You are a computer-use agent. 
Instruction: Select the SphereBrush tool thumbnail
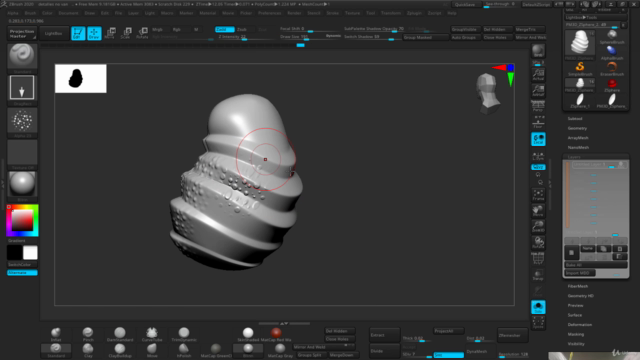tap(612, 37)
